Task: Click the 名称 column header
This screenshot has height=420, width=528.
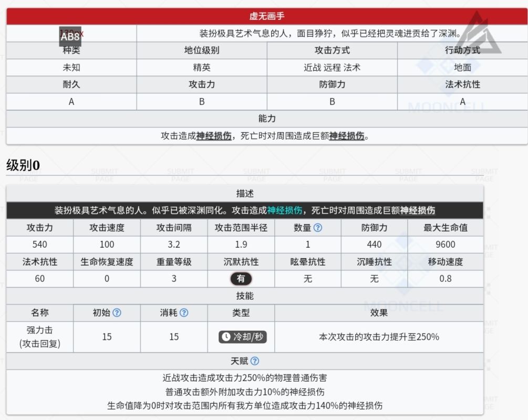Action: (40, 313)
